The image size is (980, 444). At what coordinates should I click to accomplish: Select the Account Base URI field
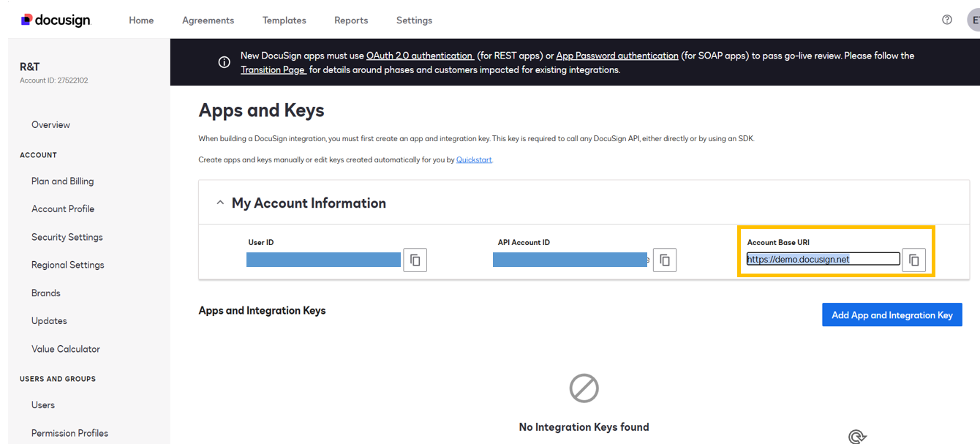click(x=823, y=259)
